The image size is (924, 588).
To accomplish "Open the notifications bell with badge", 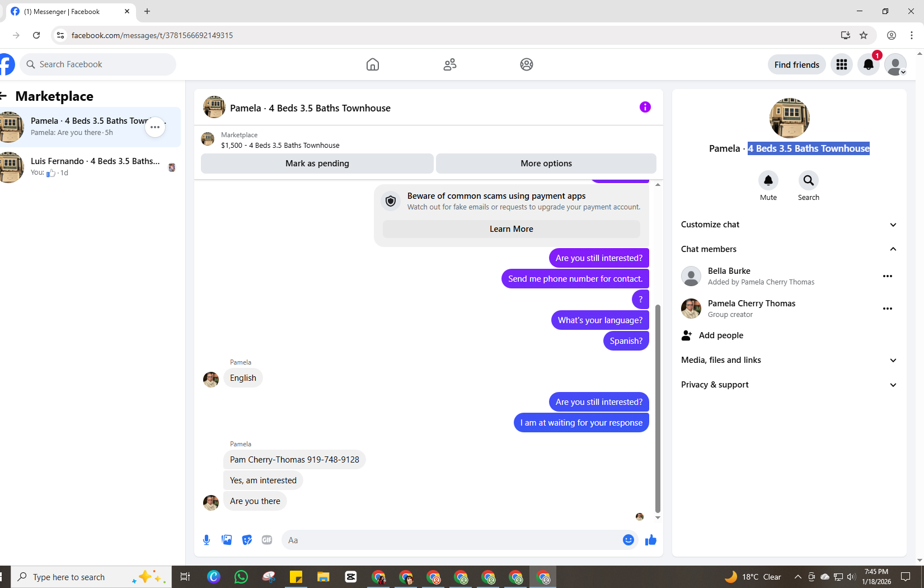I will [868, 64].
